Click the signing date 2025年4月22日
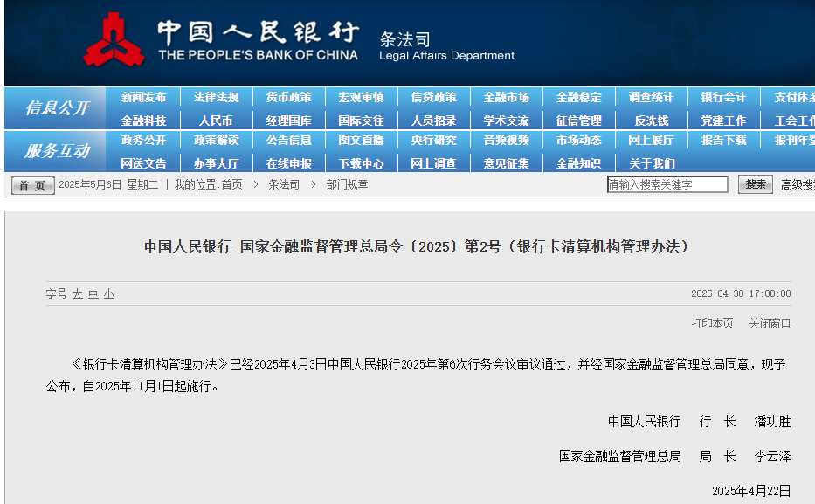 (x=751, y=491)
